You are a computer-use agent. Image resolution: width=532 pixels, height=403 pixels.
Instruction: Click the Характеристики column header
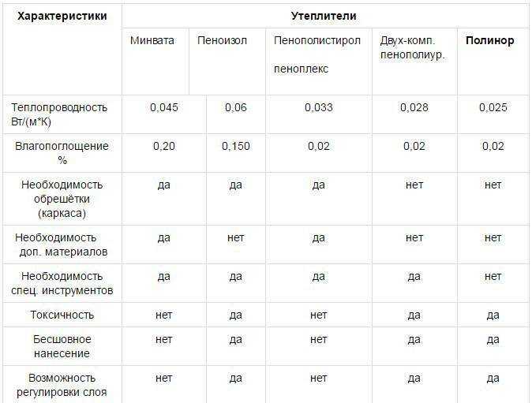click(62, 16)
